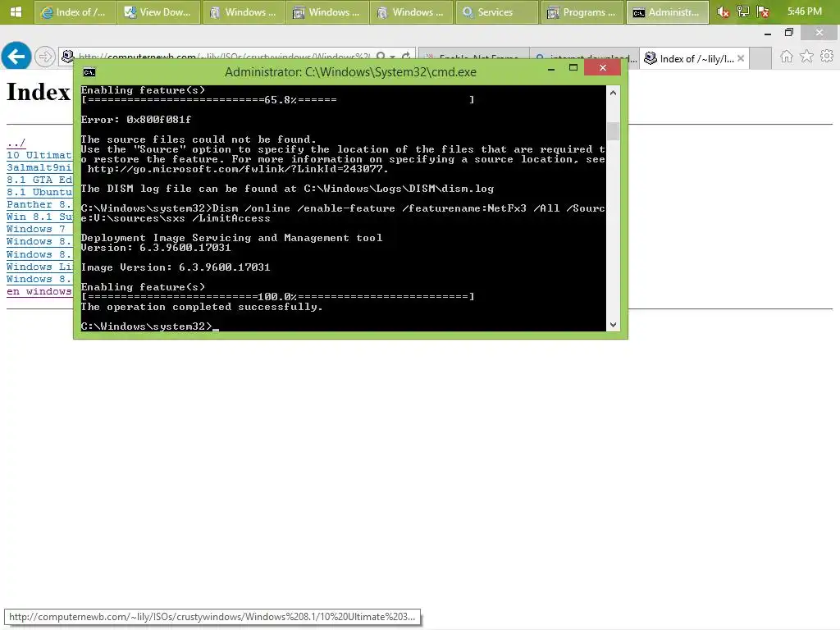Open the 'Panther 8.' link
Screen dimensions: 840x630
coord(39,204)
